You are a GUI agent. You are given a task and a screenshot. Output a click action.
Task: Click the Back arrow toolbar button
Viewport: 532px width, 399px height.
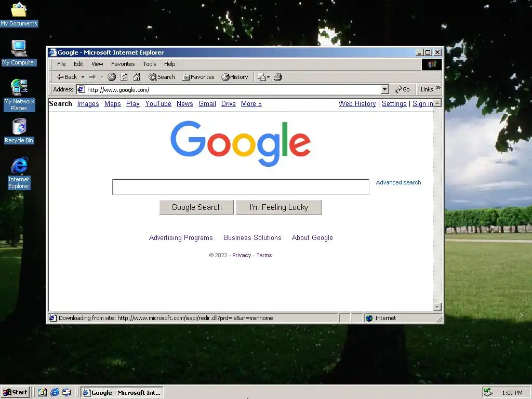pyautogui.click(x=67, y=77)
